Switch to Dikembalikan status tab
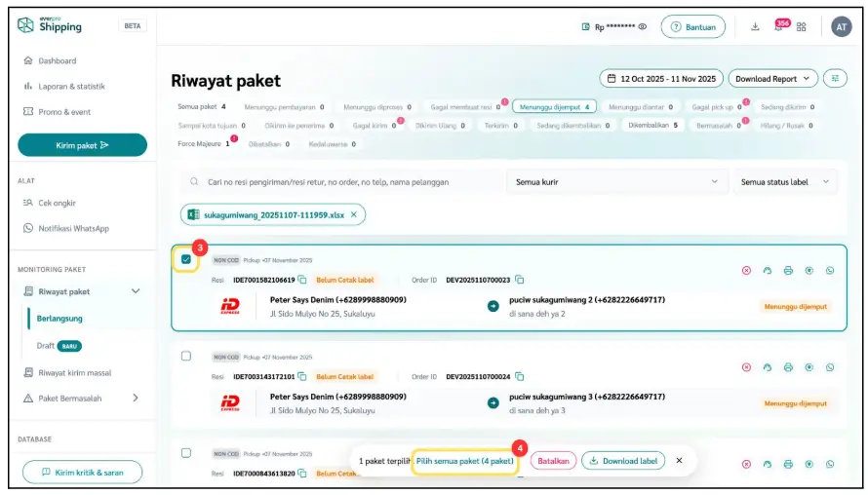868x495 pixels. click(x=653, y=125)
